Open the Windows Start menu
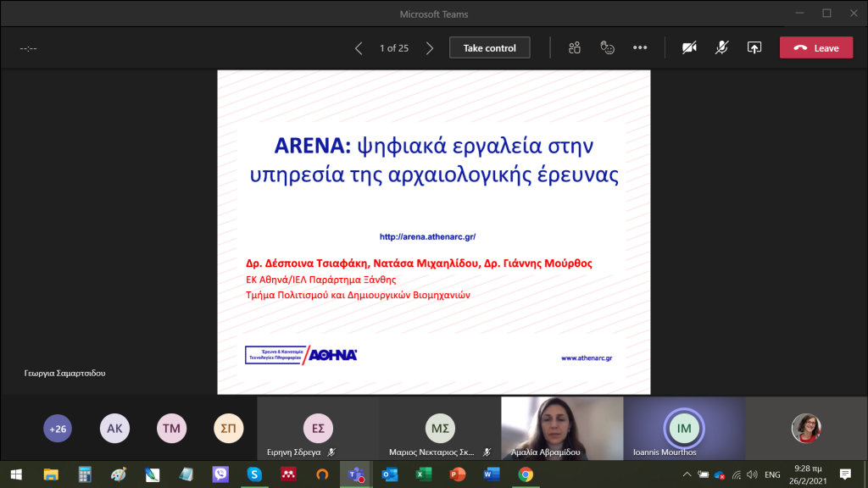This screenshot has height=488, width=868. [16, 474]
